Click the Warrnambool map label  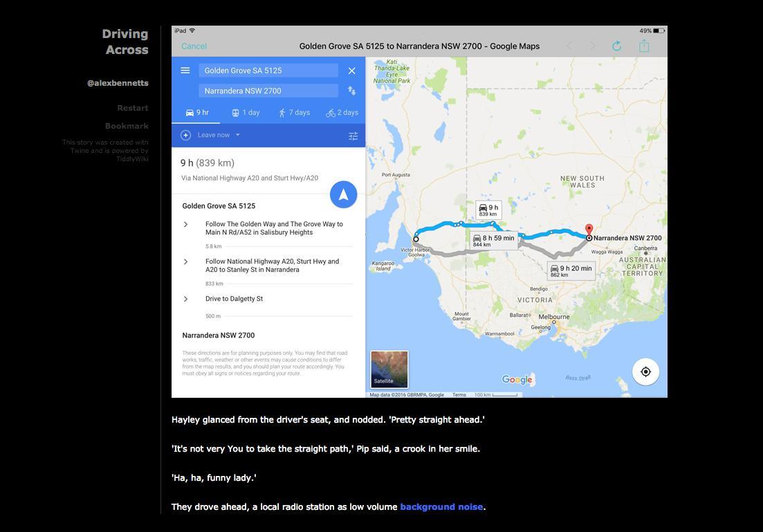pos(499,334)
